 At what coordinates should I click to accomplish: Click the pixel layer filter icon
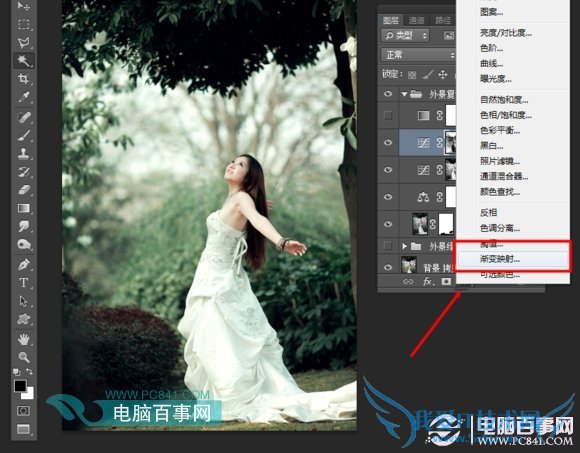click(449, 36)
